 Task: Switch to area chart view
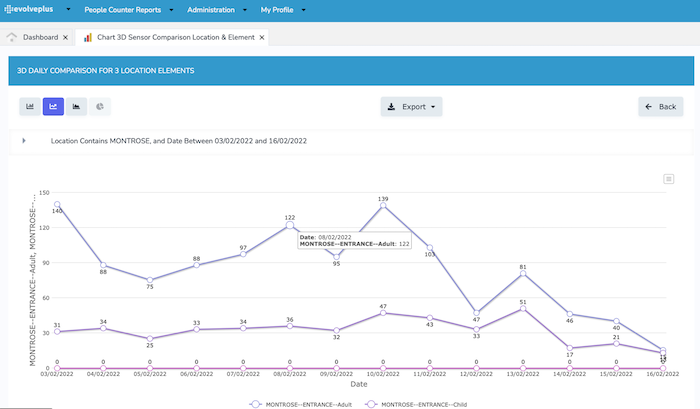(76, 106)
